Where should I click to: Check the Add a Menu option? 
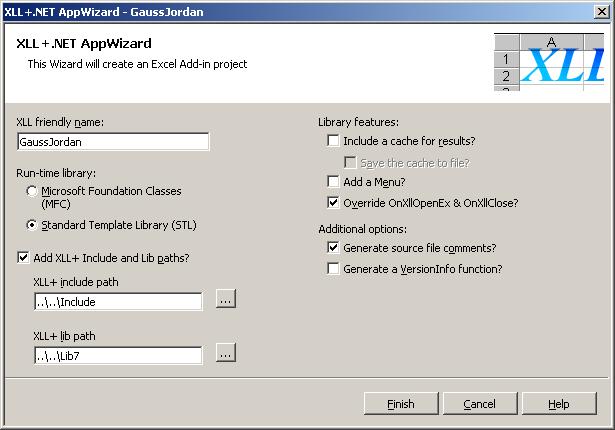click(334, 182)
